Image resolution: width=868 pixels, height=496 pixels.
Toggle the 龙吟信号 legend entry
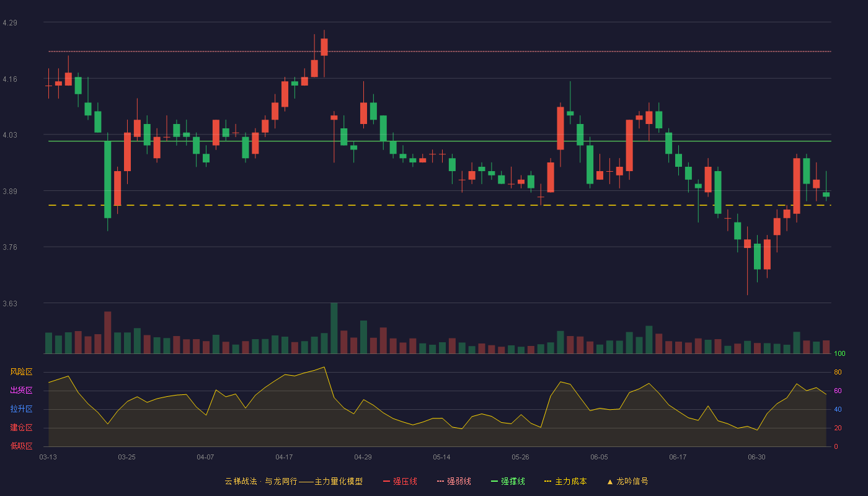click(627, 481)
